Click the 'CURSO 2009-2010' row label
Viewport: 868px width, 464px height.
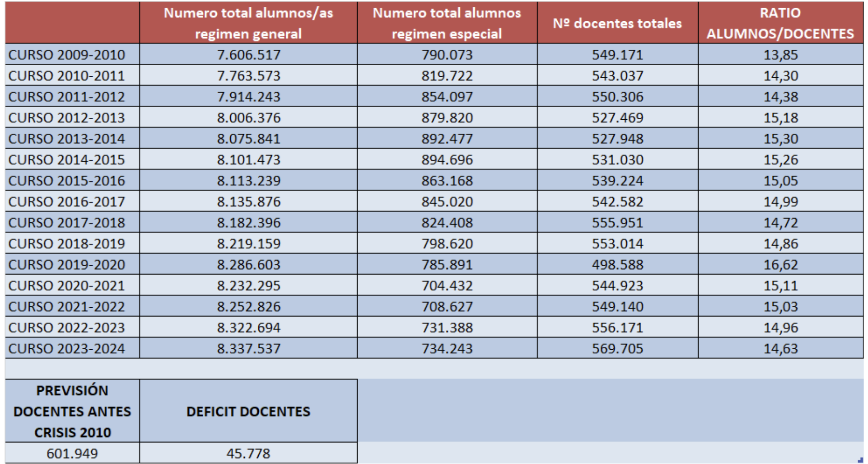(67, 55)
